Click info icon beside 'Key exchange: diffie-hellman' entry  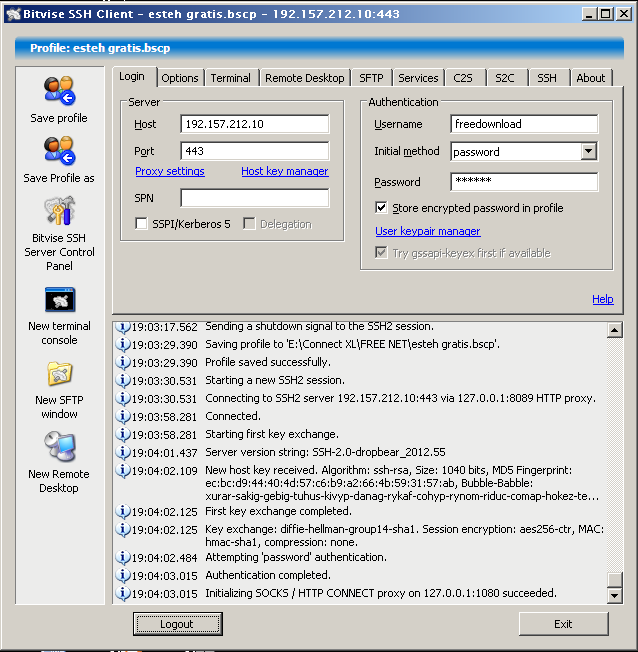(123, 529)
